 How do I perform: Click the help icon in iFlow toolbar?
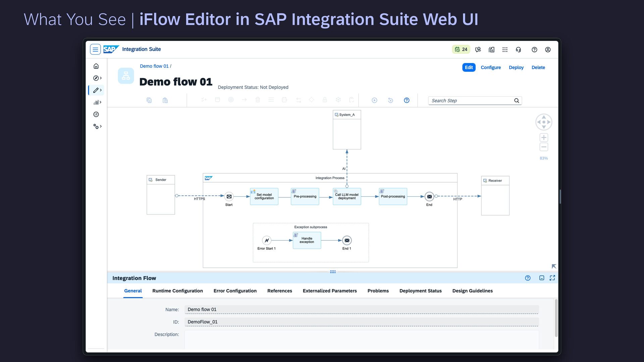(x=407, y=100)
